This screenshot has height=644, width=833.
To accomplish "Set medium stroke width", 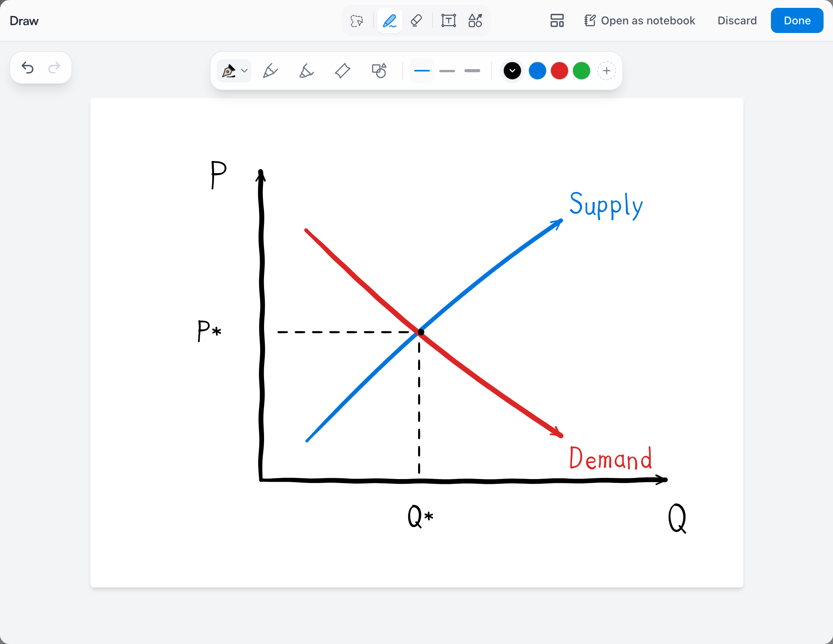I will click(x=447, y=71).
